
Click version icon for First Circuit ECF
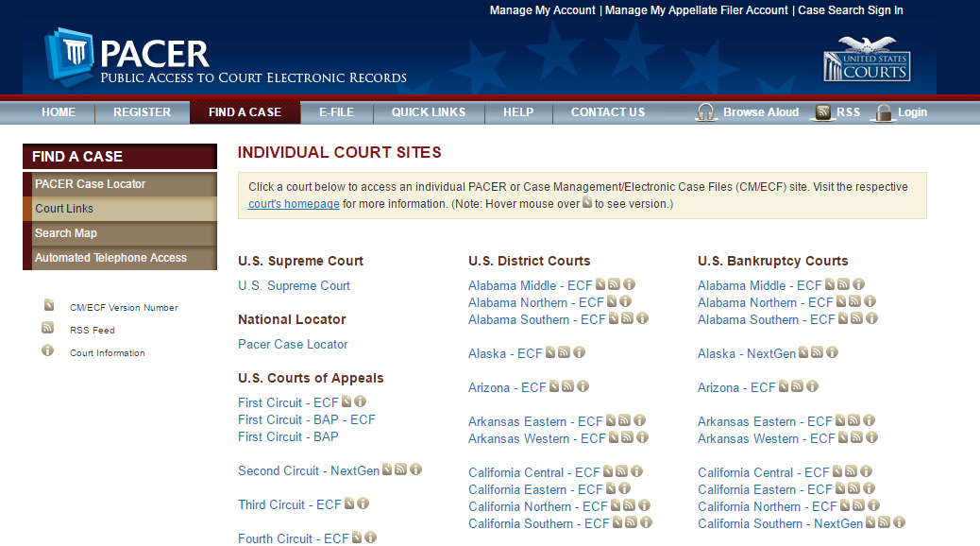(x=346, y=401)
